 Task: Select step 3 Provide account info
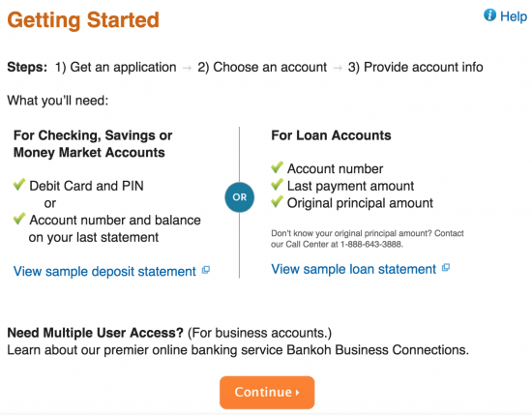pos(416,67)
